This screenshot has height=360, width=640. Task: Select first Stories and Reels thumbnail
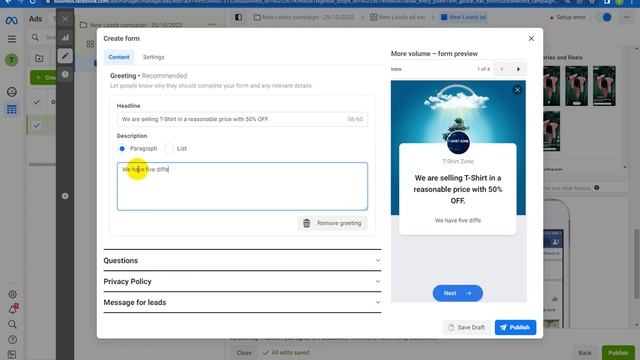point(551,86)
